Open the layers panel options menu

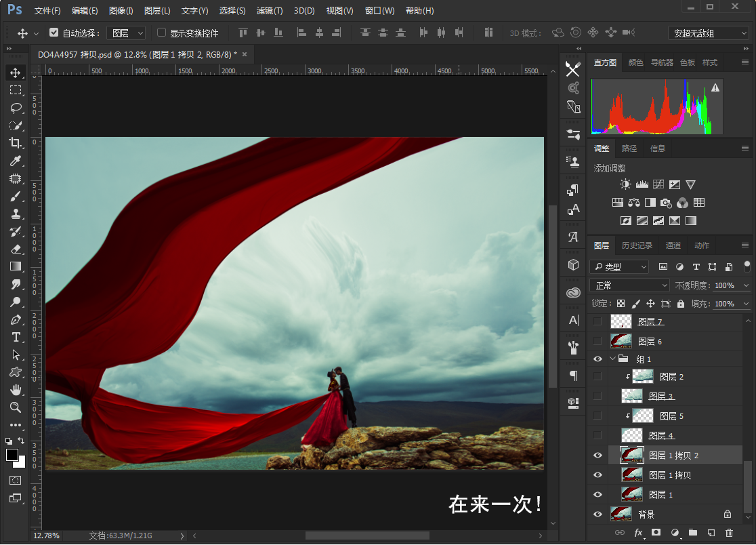745,245
